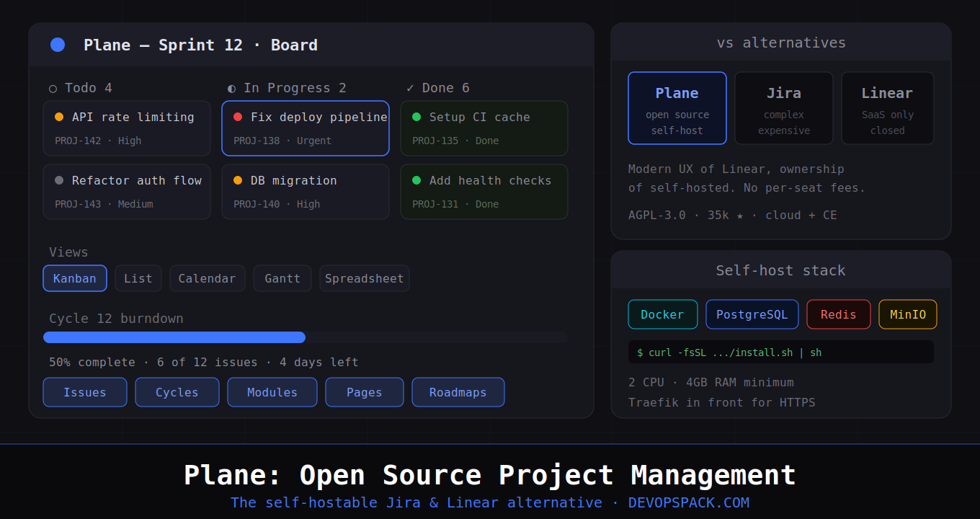Click the '2 CPU · 4GB RAM minimum' text
The image size is (980, 519).
coord(711,382)
